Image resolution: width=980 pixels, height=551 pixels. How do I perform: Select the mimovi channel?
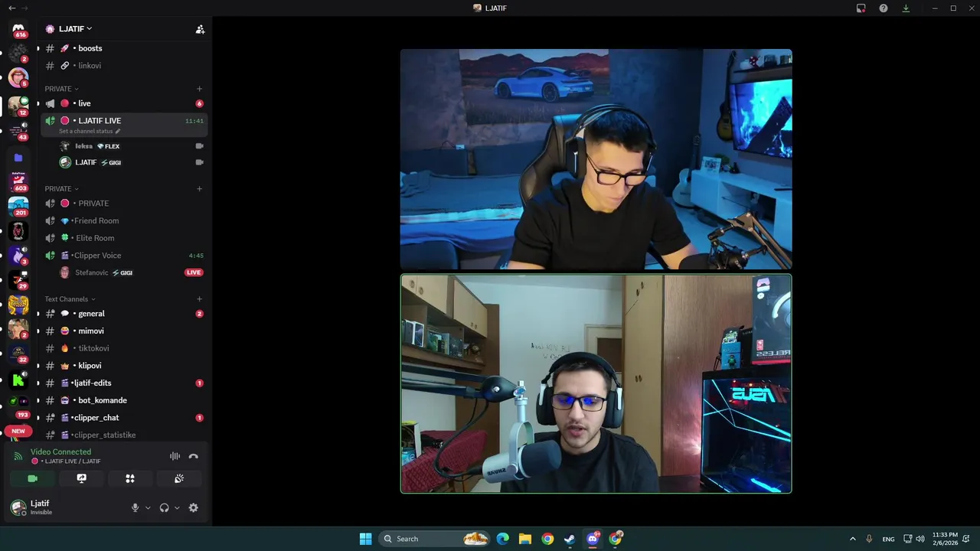pyautogui.click(x=123, y=331)
